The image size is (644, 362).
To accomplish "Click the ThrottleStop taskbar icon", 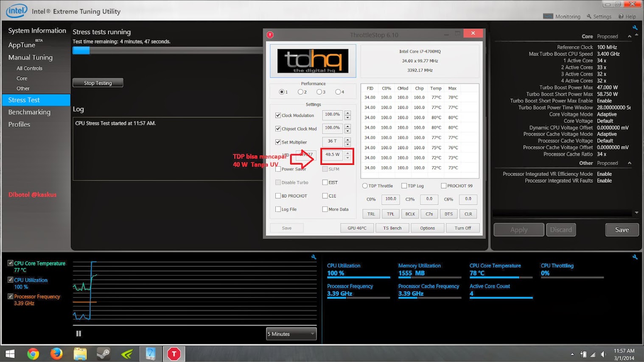I will click(x=174, y=354).
